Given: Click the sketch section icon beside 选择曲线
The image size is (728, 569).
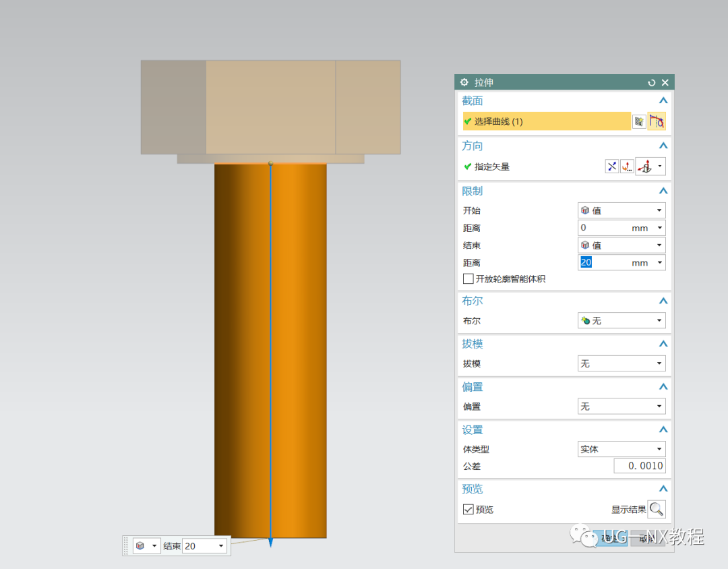Looking at the screenshot, I should click(639, 122).
